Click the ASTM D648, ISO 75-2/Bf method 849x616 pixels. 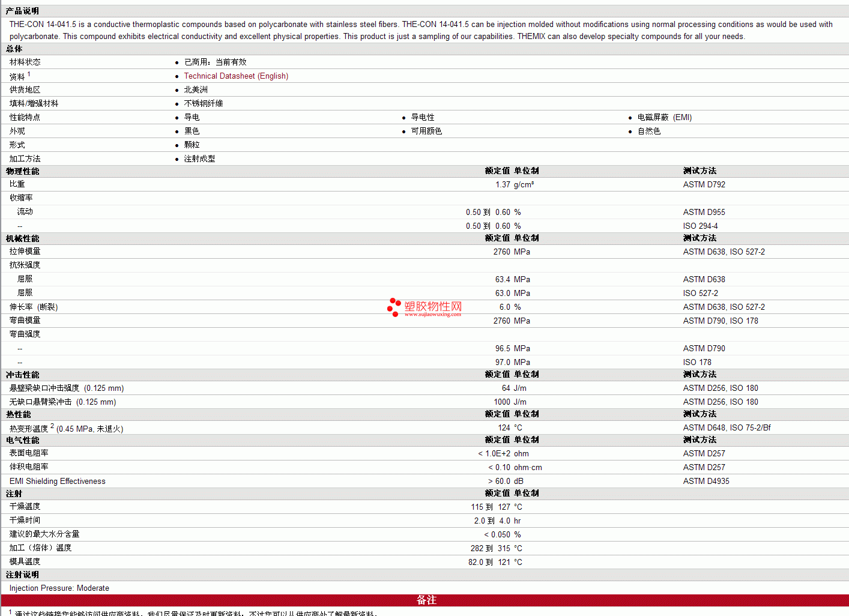pyautogui.click(x=727, y=428)
